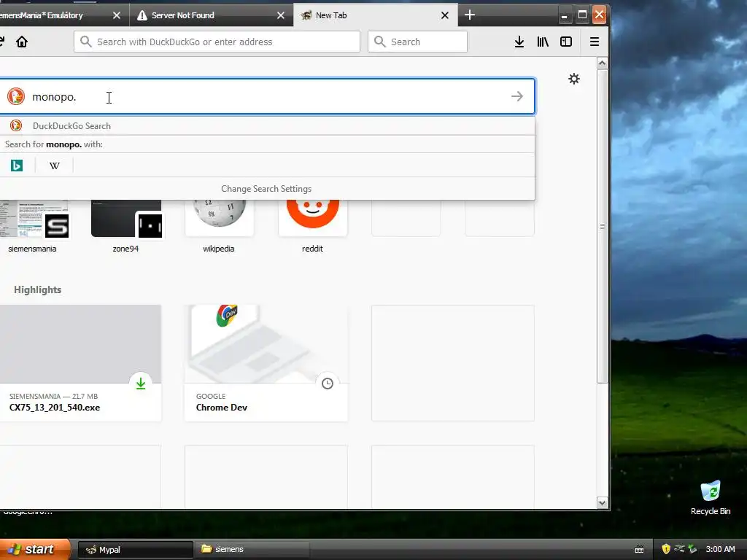This screenshot has width=747, height=560.
Task: Click the Highlights section heading
Action: (x=38, y=289)
